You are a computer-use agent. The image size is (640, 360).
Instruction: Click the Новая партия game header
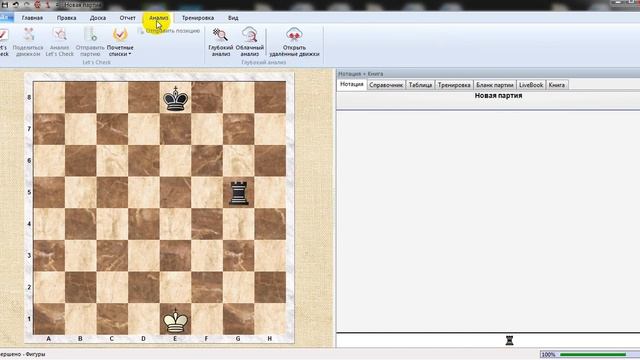[498, 96]
